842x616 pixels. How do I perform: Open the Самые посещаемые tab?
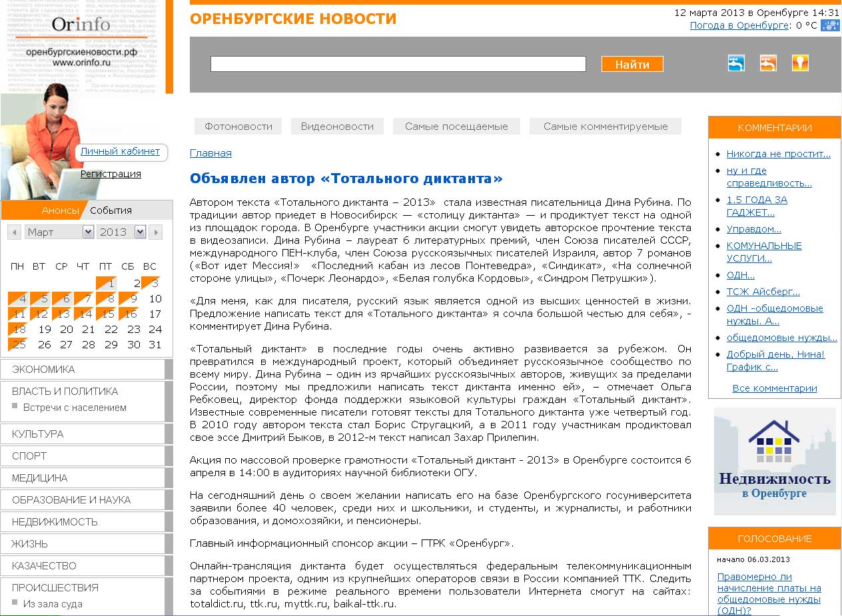456,127
